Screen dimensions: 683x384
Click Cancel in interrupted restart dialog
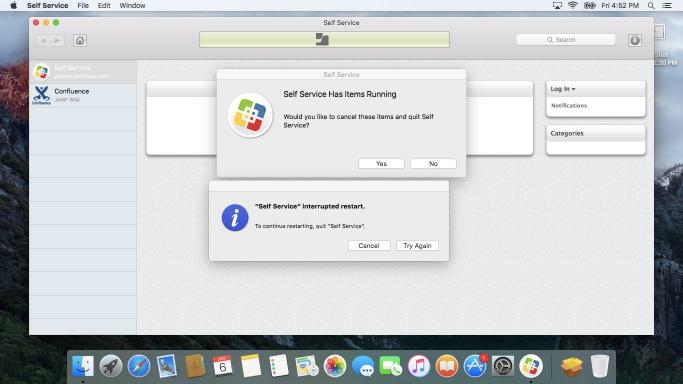[x=369, y=246]
